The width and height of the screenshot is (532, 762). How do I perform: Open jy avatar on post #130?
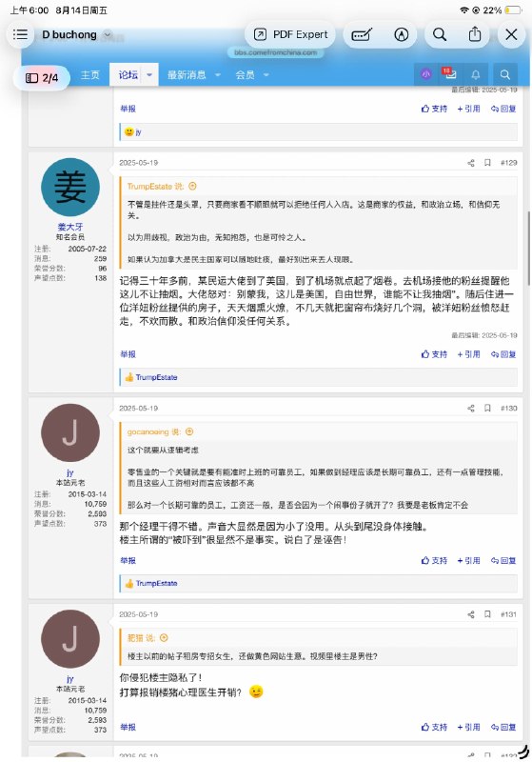[x=70, y=432]
